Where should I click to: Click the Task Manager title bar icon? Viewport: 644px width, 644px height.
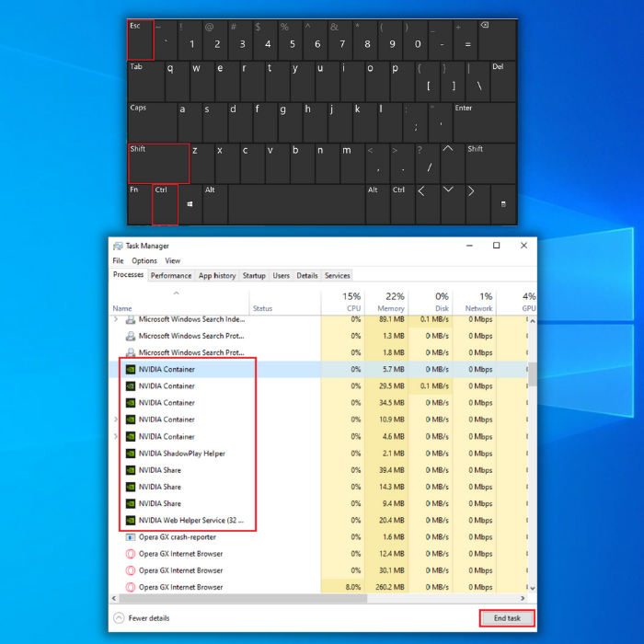(x=118, y=246)
